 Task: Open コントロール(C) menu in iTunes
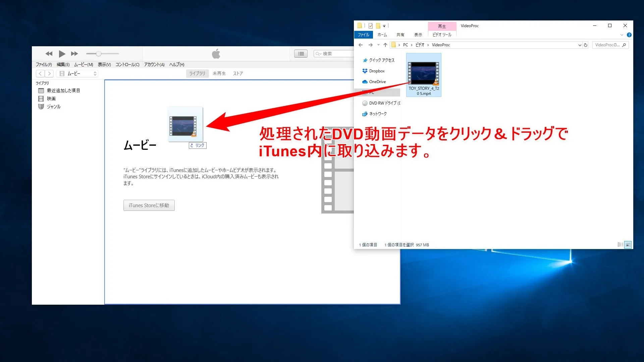(x=127, y=65)
